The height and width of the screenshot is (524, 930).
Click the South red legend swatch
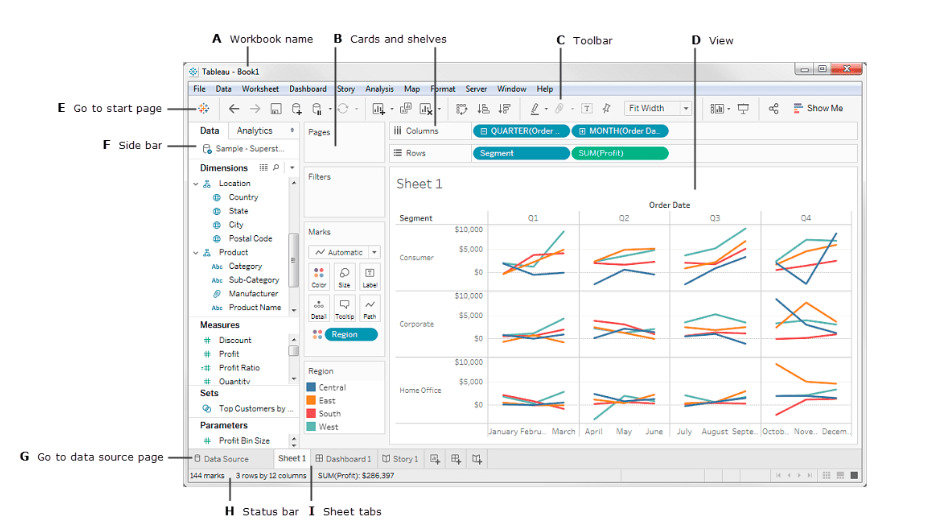[311, 414]
